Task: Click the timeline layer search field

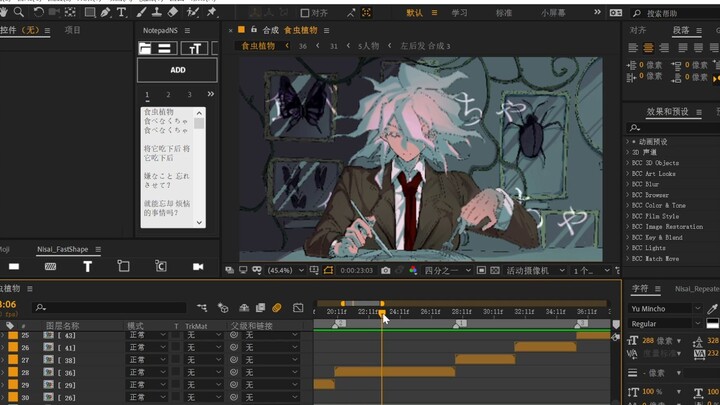Action: [x=110, y=308]
